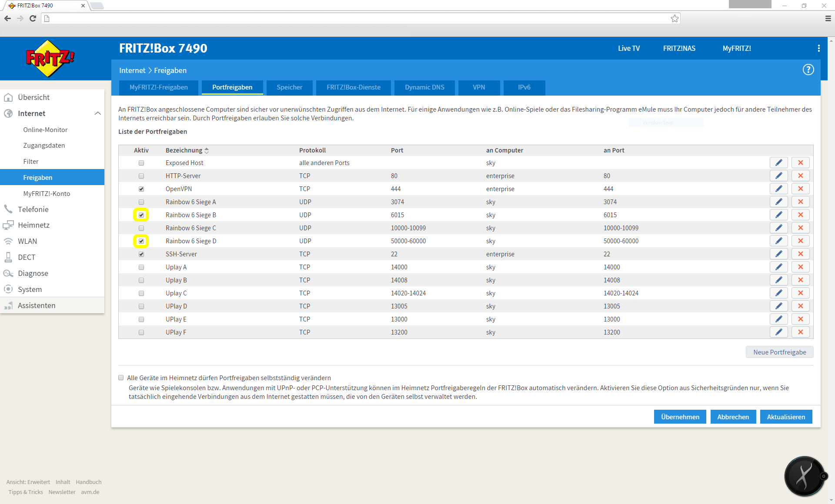
Task: Open the Live TV link
Action: 629,48
